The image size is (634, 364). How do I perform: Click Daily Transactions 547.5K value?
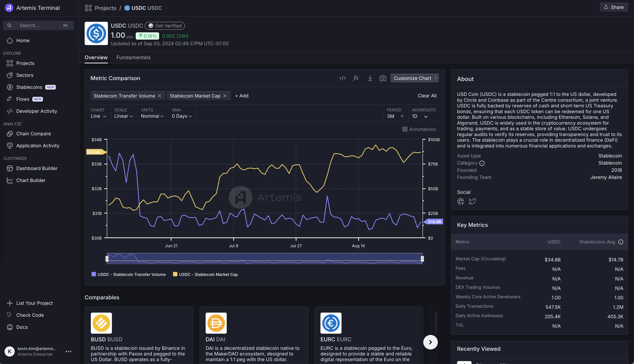(553, 307)
